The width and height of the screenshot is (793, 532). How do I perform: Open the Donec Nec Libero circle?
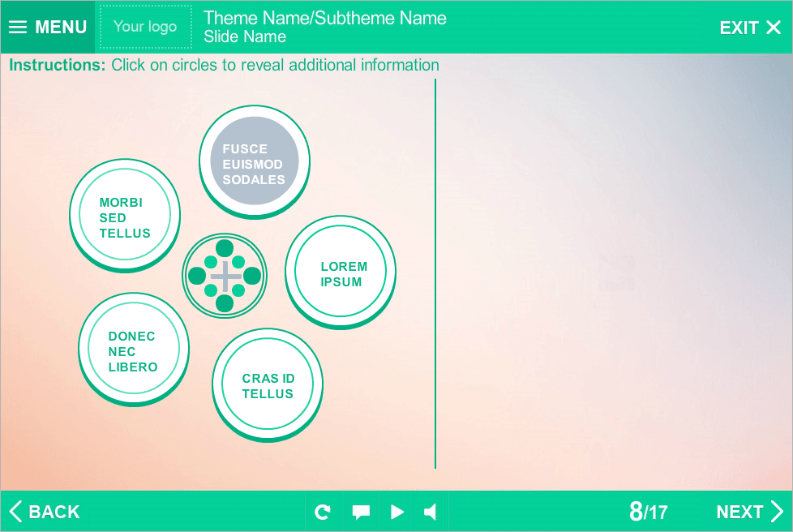coord(134,350)
